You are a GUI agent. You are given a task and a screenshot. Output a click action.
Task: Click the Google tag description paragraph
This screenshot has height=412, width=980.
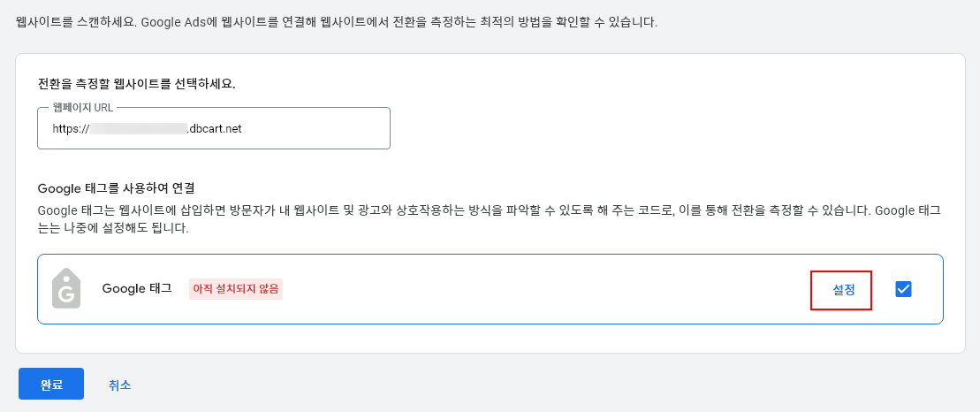click(x=442, y=212)
